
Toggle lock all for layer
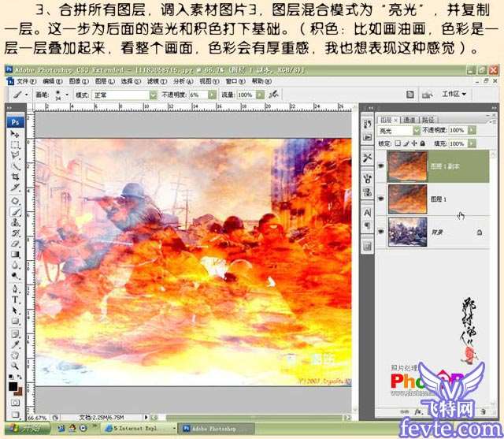422,143
